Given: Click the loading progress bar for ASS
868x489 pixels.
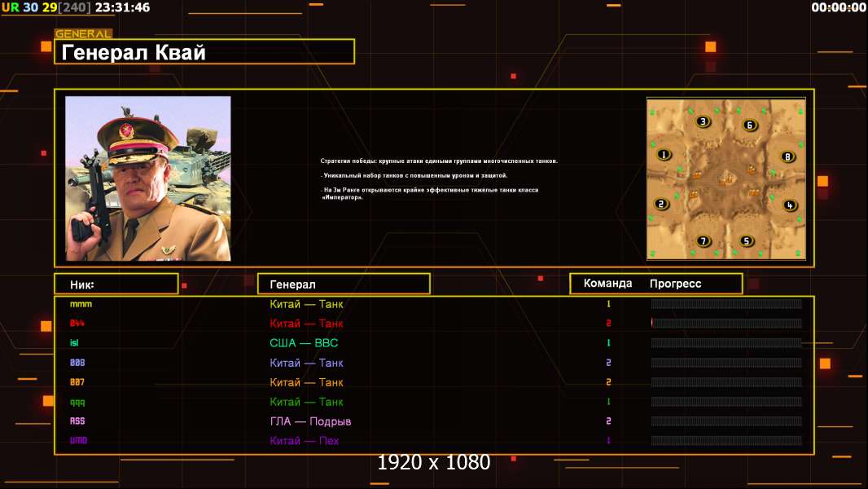Looking at the screenshot, I should point(726,421).
